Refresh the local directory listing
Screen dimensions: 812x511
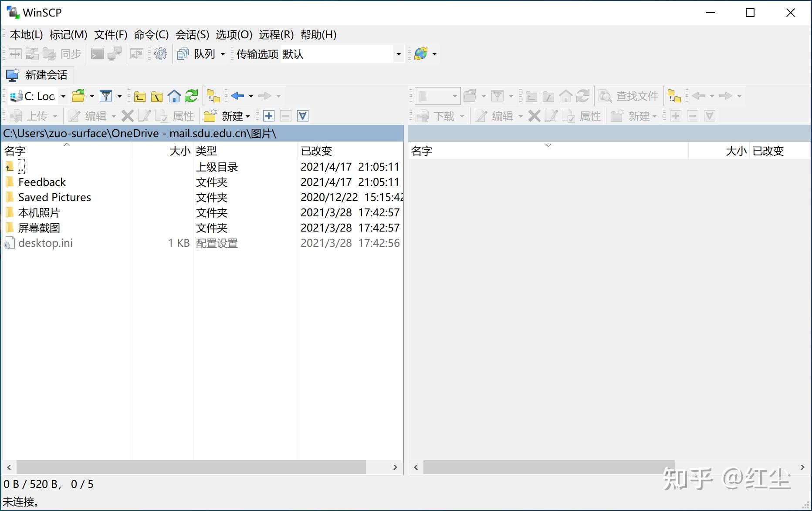(x=191, y=96)
